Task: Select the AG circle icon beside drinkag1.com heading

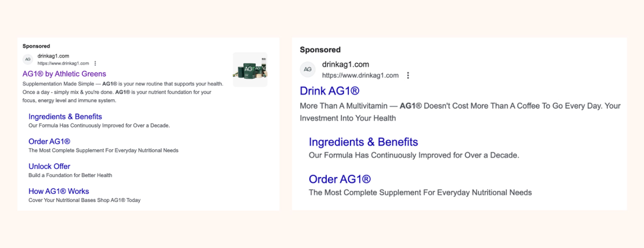Action: (308, 69)
